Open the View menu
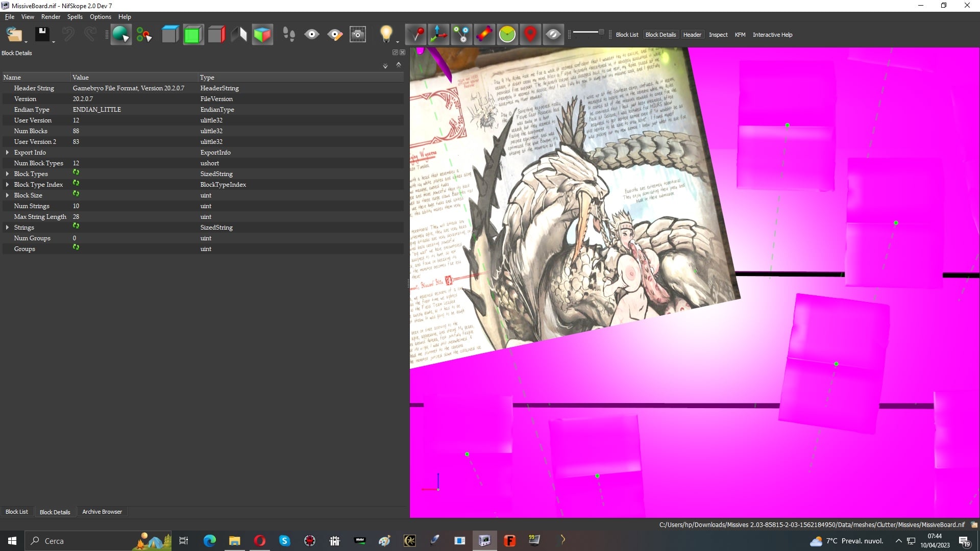Image resolution: width=980 pixels, height=551 pixels. click(28, 17)
